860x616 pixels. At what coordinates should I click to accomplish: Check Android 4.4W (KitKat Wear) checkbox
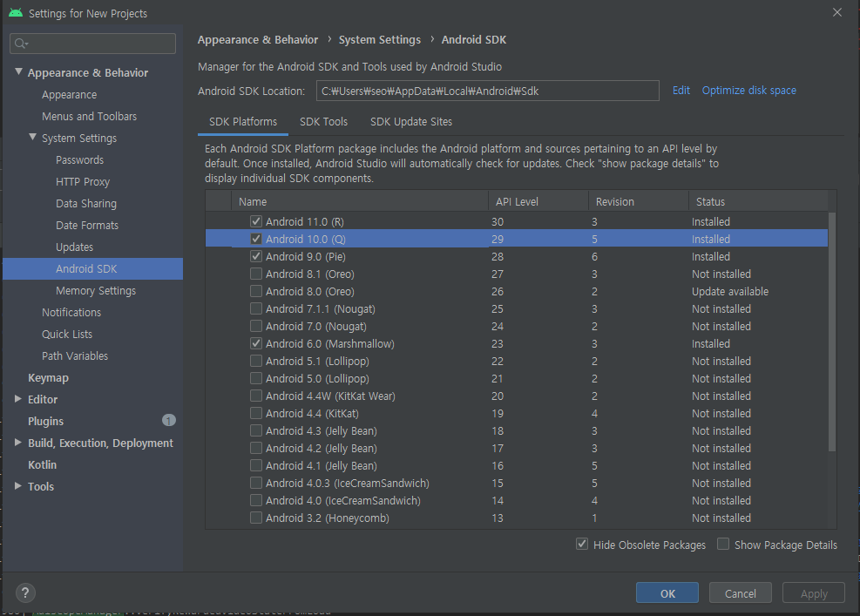click(x=256, y=396)
